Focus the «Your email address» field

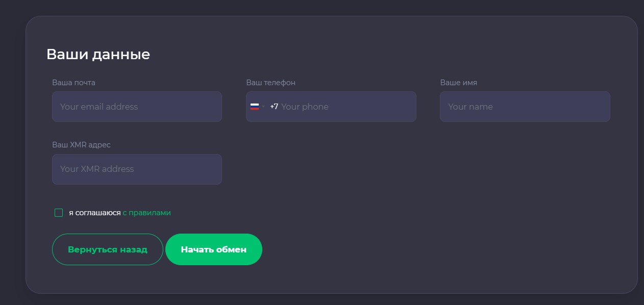(137, 107)
